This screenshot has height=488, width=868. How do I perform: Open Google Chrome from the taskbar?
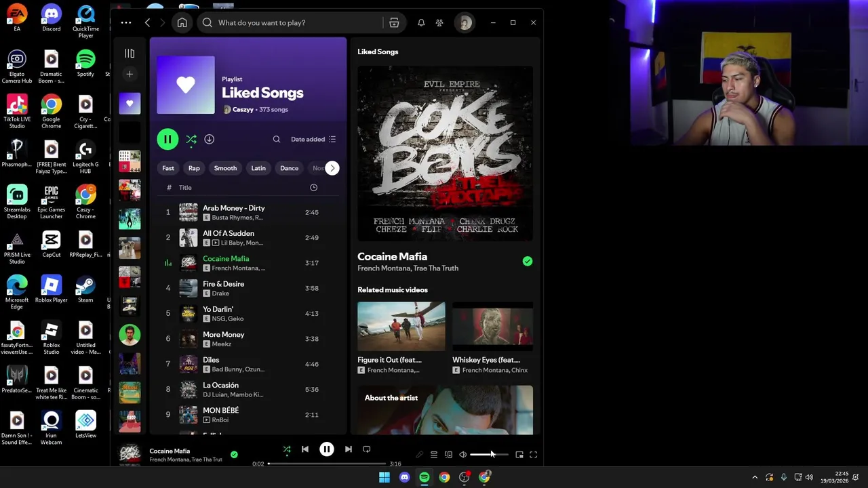coord(444,477)
